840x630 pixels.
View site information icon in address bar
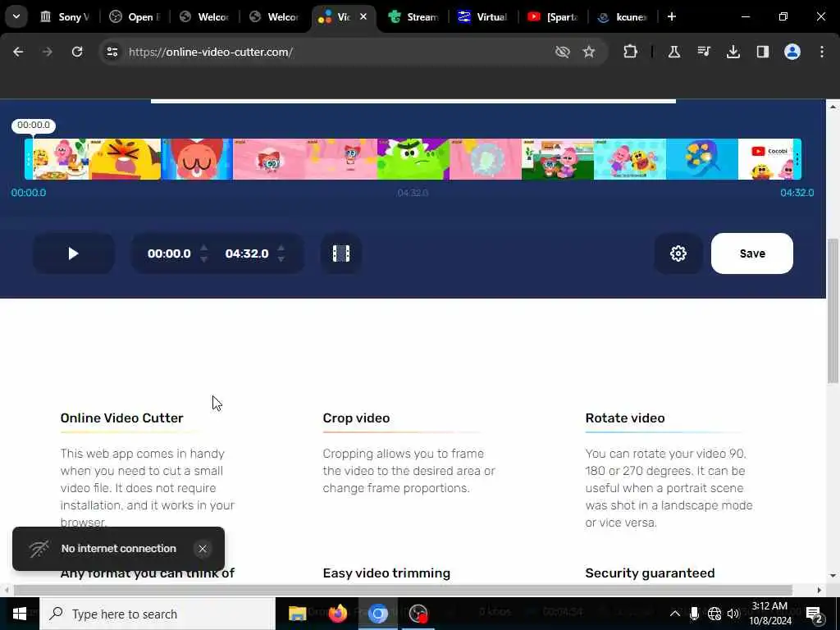[x=112, y=52]
